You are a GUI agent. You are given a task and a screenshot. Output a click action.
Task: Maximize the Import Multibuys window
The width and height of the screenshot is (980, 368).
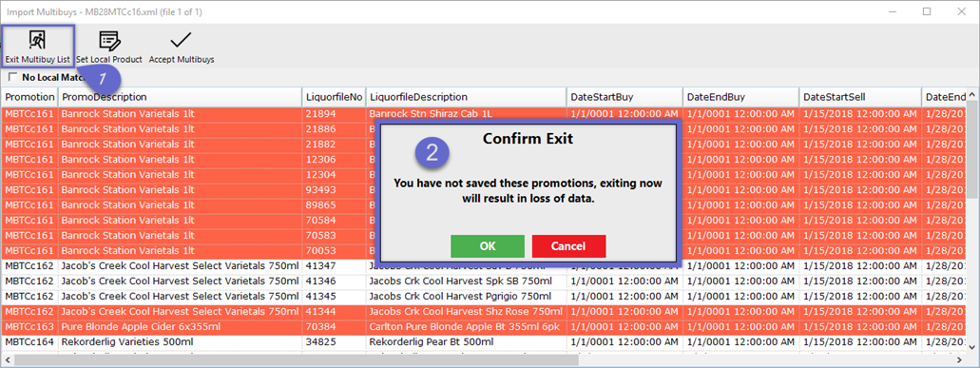click(x=927, y=11)
